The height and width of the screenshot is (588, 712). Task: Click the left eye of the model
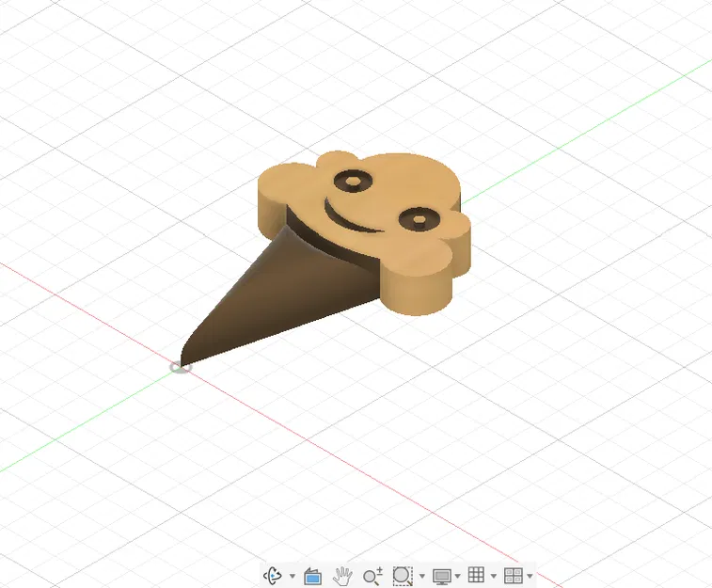353,182
